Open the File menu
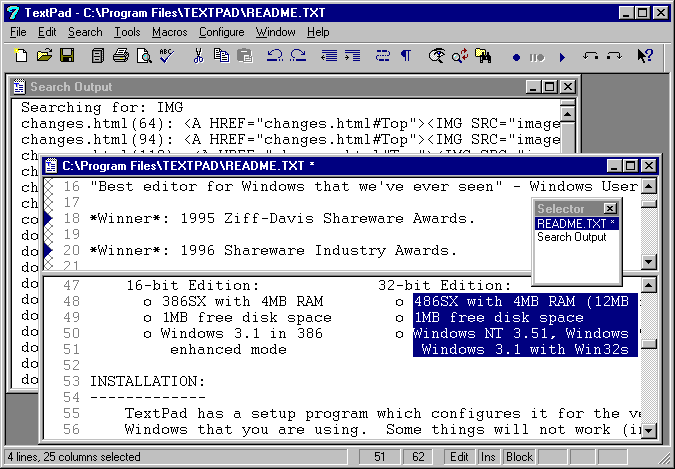 pyautogui.click(x=18, y=32)
